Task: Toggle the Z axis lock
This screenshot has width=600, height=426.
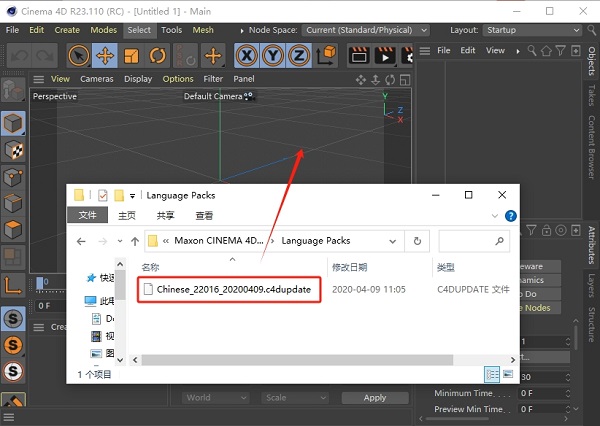Action: click(299, 56)
